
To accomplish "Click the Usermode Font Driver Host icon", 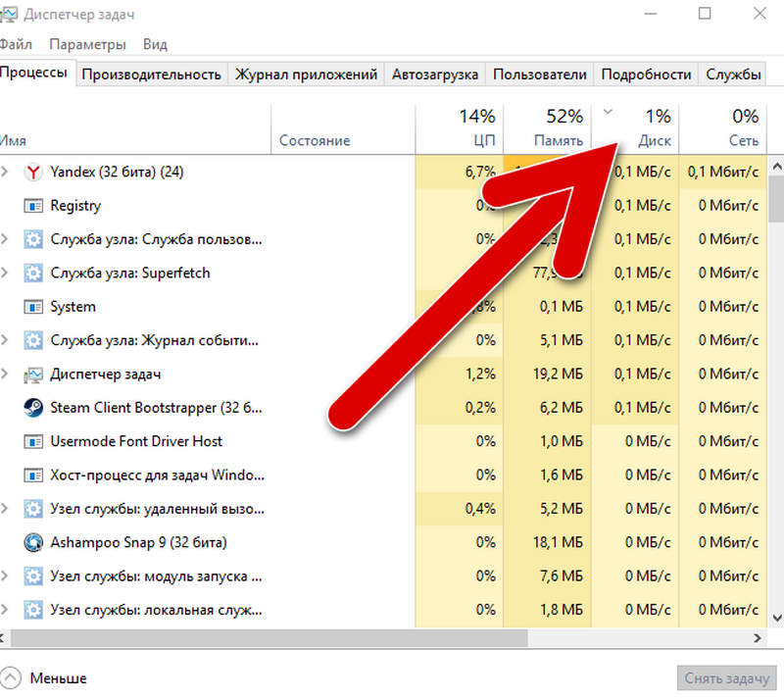I will [x=33, y=441].
